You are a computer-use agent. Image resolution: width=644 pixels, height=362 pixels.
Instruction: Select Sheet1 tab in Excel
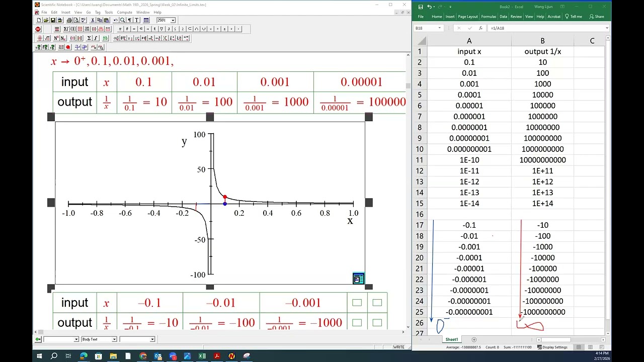(x=451, y=339)
